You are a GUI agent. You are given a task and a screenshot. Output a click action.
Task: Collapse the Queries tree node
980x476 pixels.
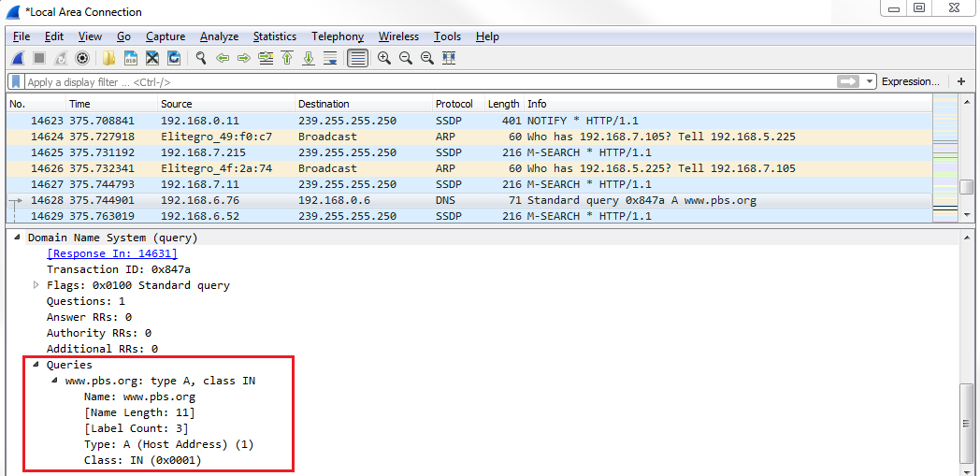point(36,365)
